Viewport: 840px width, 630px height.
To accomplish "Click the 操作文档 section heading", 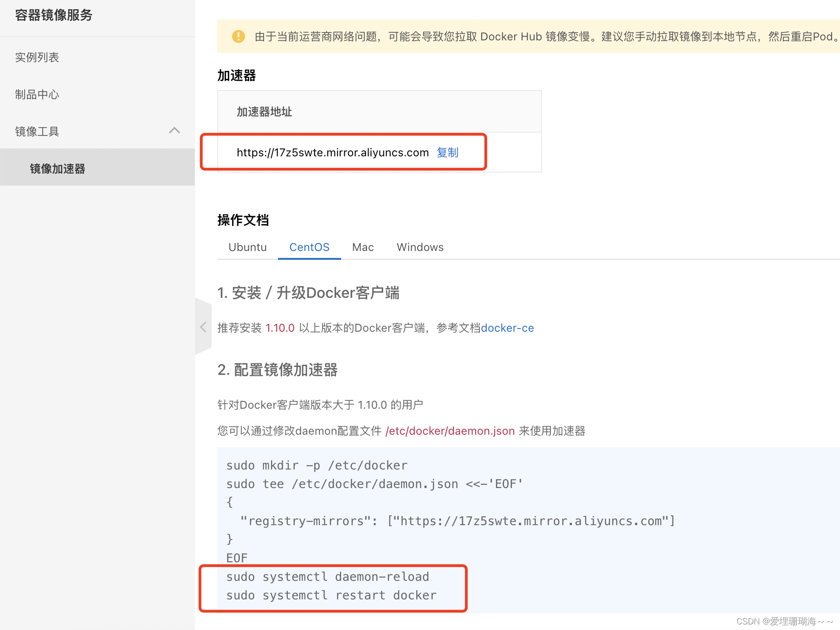I will [x=243, y=220].
